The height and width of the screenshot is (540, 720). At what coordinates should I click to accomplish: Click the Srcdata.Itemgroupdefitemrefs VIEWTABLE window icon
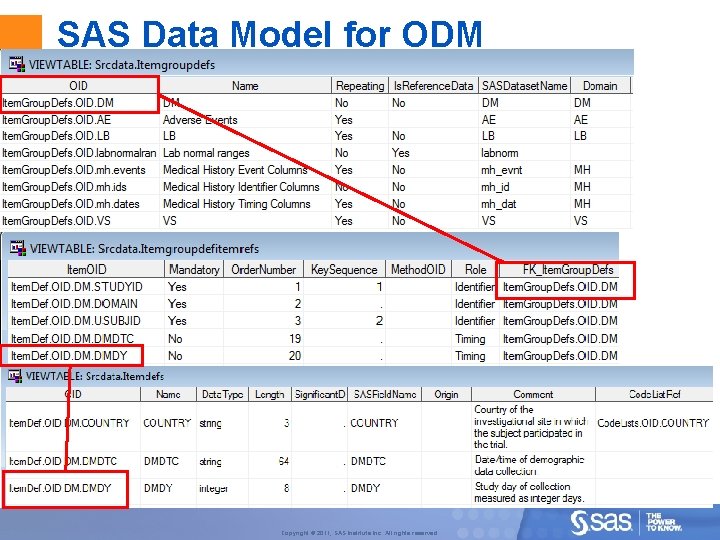point(18,248)
